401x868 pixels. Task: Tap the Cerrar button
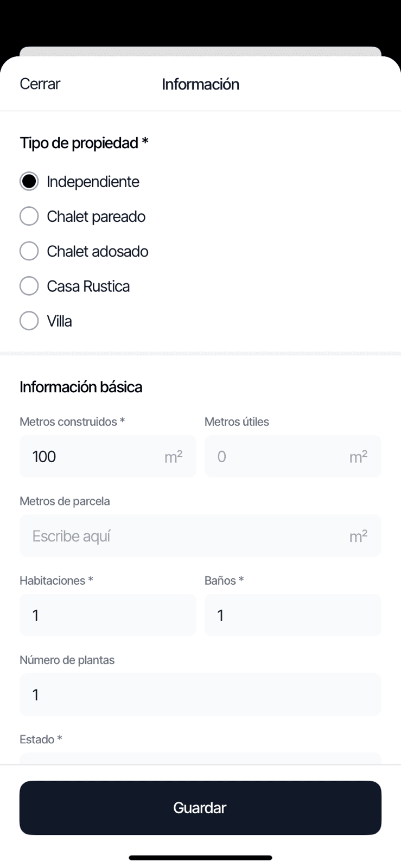click(40, 84)
